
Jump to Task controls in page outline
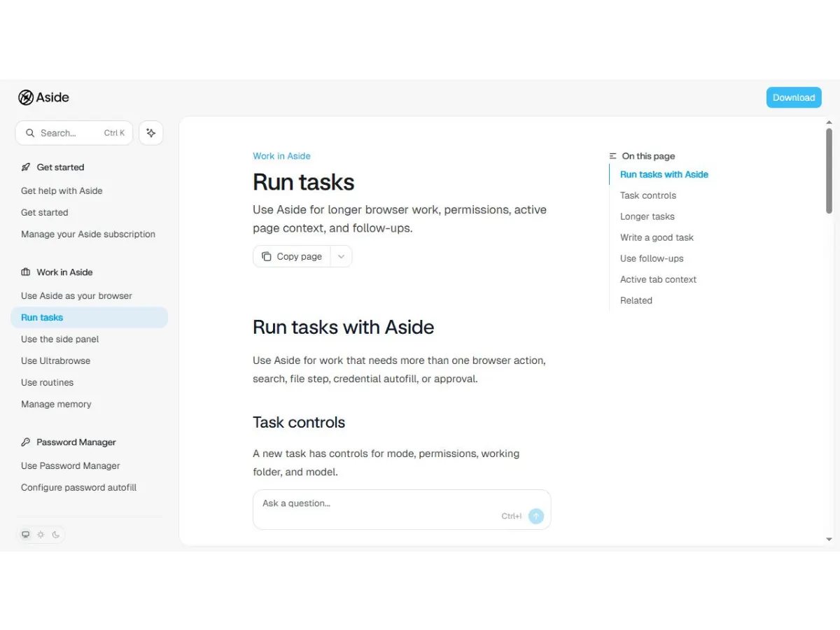tap(648, 195)
